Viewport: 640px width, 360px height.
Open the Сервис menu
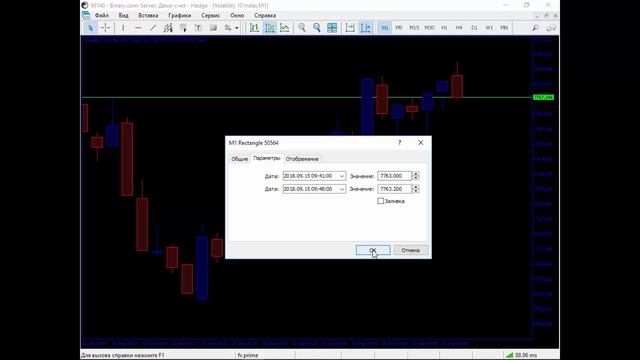coord(211,16)
